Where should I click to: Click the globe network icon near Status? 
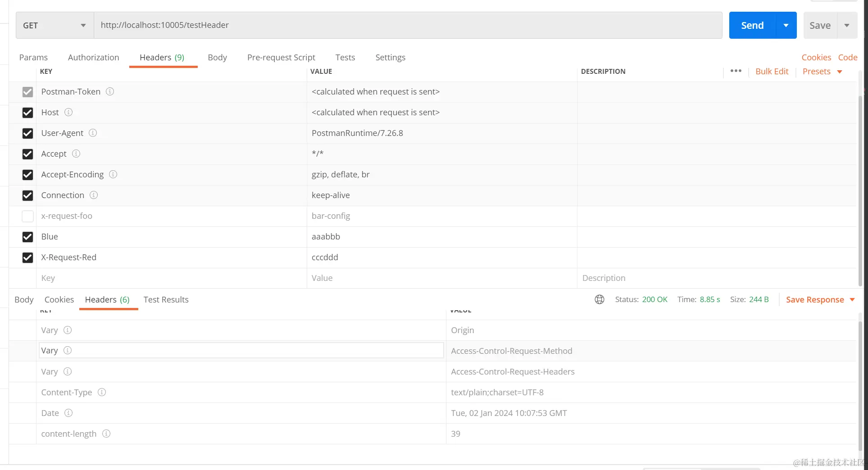600,299
